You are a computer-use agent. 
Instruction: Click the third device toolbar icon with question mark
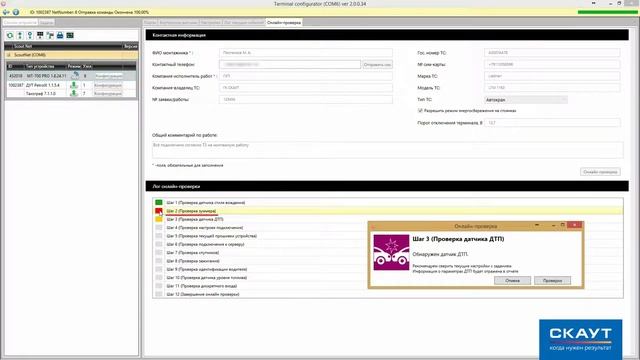[30, 36]
